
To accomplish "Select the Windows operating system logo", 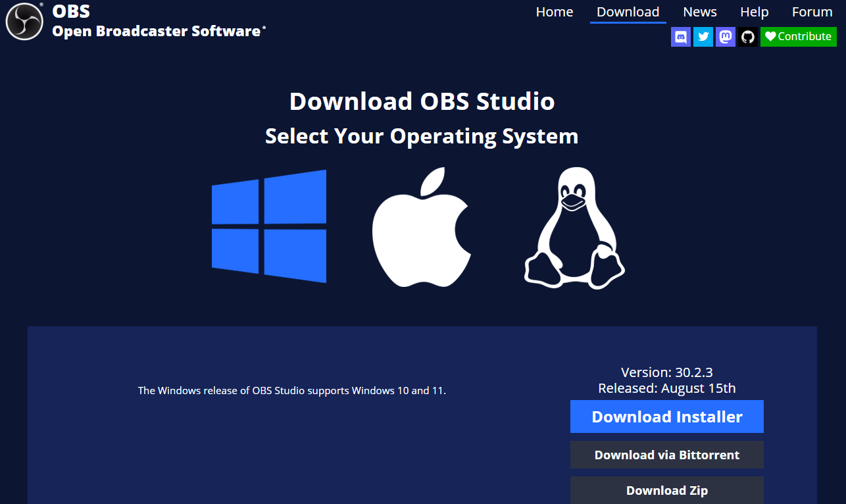I will tap(268, 226).
